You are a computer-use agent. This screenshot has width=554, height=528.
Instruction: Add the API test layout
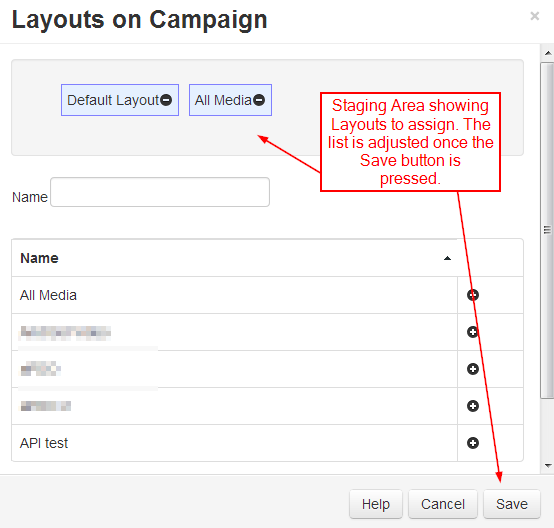tap(472, 443)
